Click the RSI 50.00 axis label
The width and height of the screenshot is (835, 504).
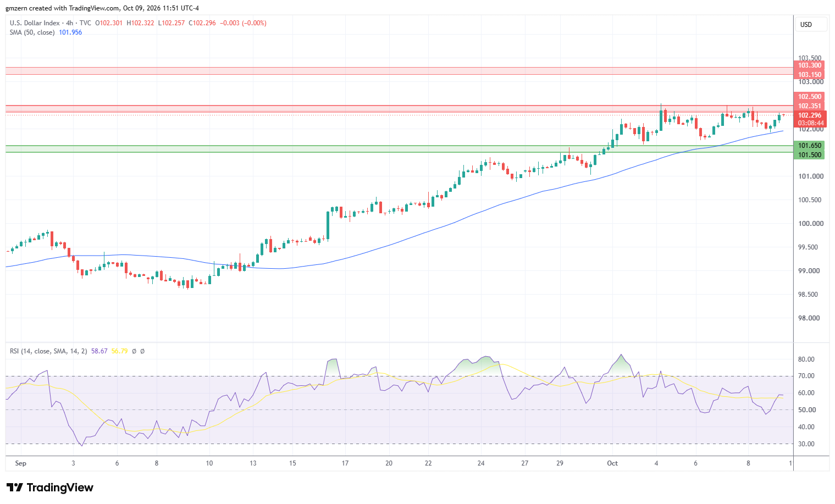click(x=806, y=410)
